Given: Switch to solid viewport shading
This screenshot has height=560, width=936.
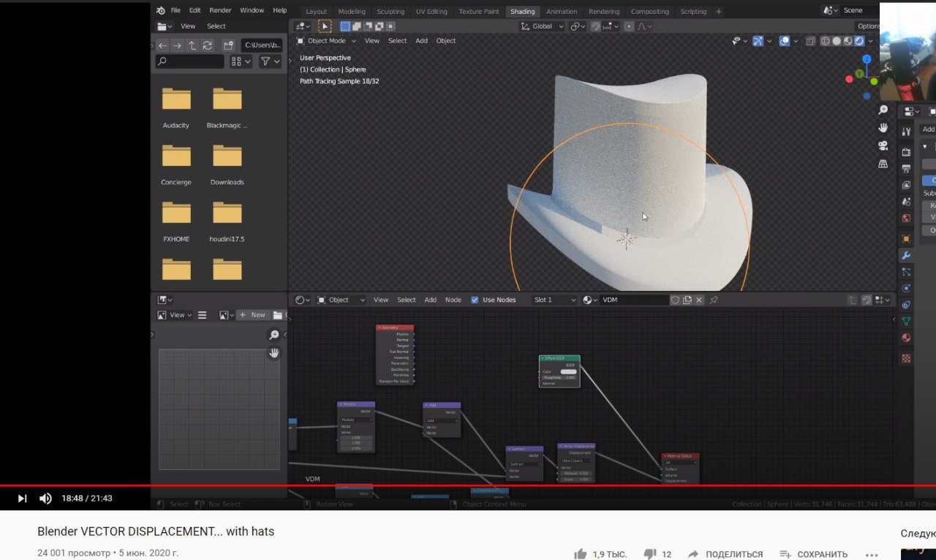Looking at the screenshot, I should tap(837, 41).
